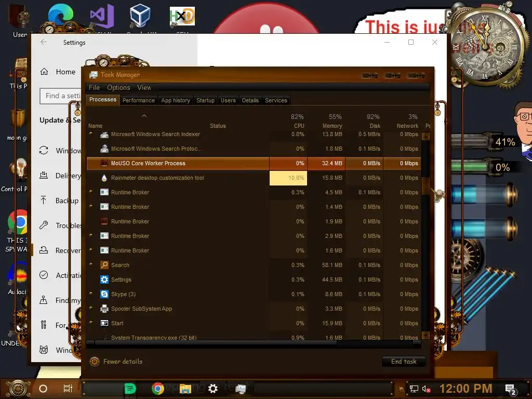Expand the Start process row
532x399 pixels.
(x=91, y=323)
